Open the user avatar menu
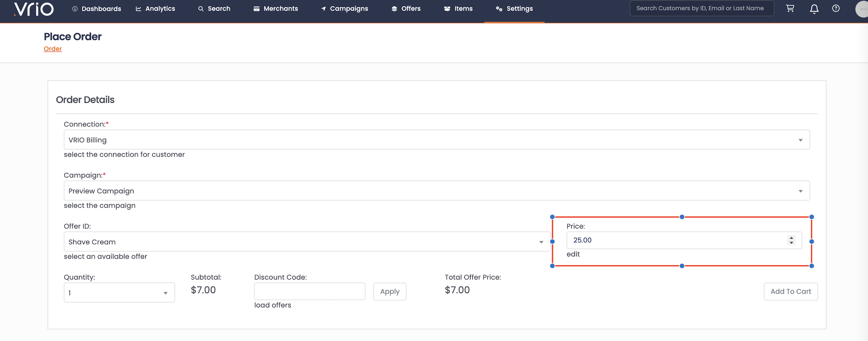Image resolution: width=868 pixels, height=341 pixels. point(862,9)
